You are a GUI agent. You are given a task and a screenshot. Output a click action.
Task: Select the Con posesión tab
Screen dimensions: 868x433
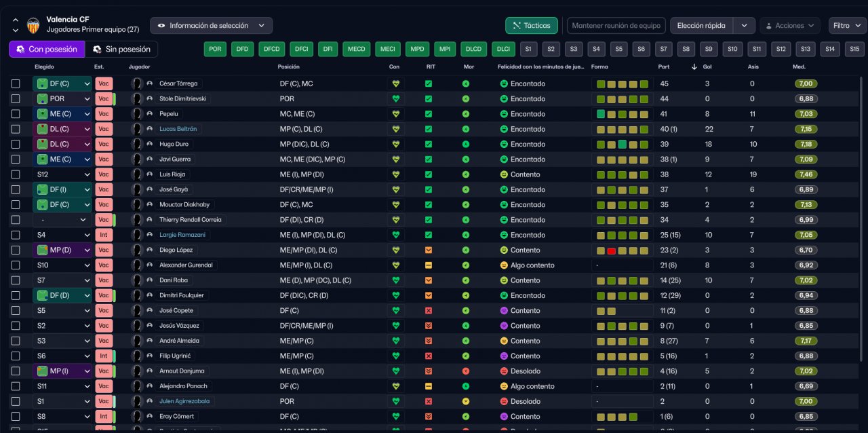(47, 50)
